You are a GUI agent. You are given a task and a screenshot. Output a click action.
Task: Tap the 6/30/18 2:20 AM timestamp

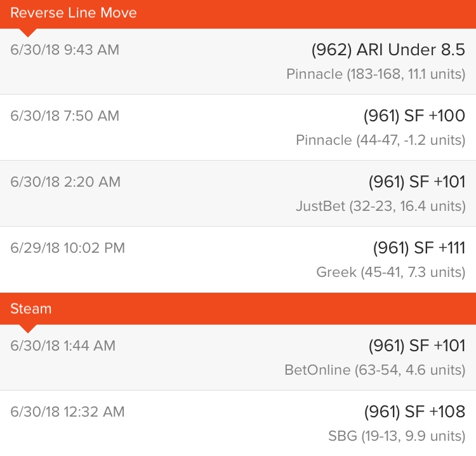[x=65, y=182]
